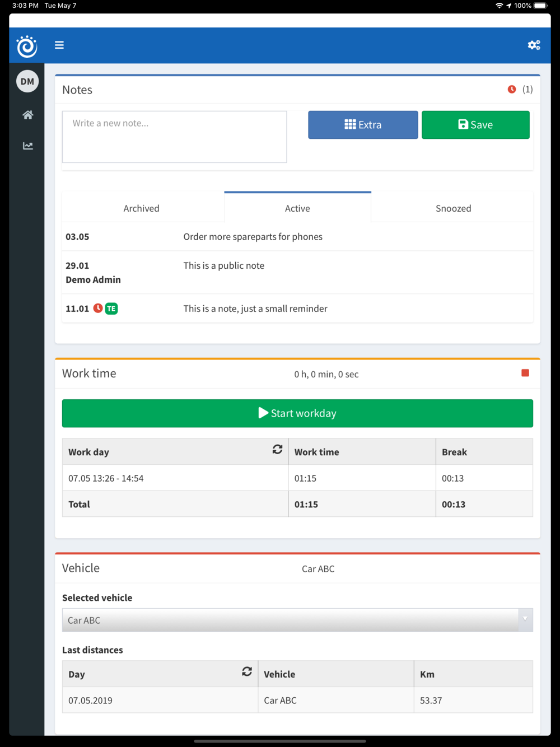The width and height of the screenshot is (560, 747).
Task: Start the workday
Action: pyautogui.click(x=297, y=413)
